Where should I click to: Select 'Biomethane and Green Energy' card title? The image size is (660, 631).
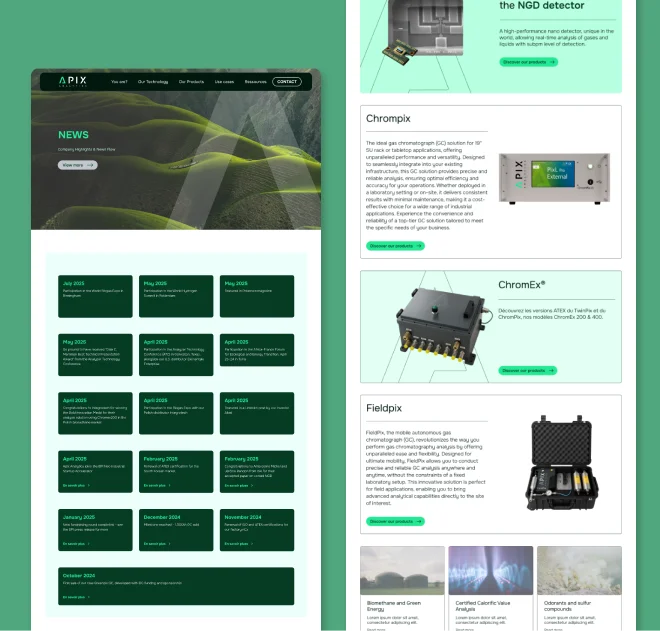click(x=394, y=606)
